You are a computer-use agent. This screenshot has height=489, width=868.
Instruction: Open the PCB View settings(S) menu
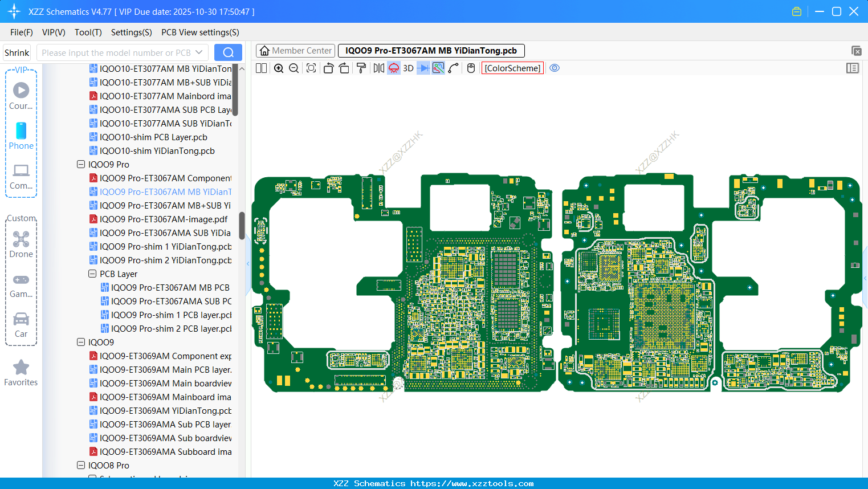point(200,32)
